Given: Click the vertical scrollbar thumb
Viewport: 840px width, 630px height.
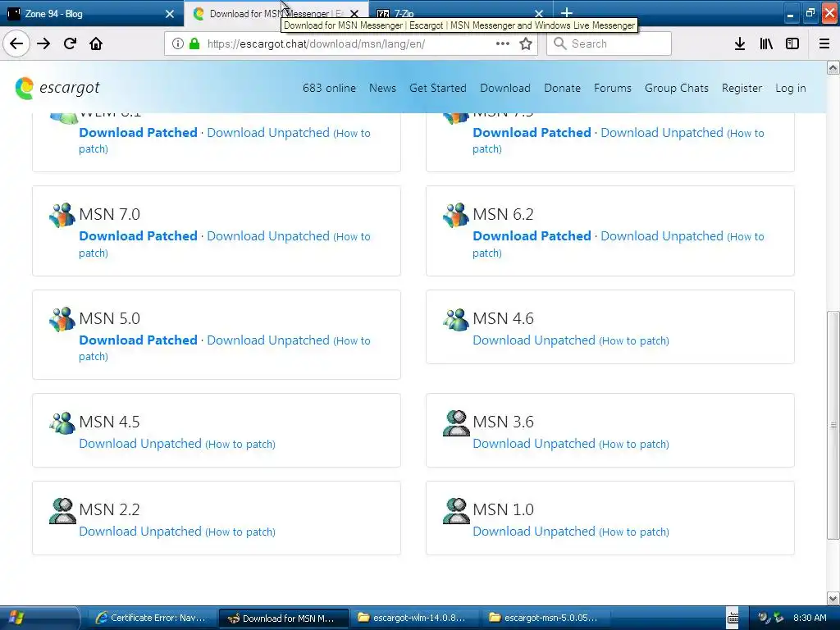Looking at the screenshot, I should point(833,426).
